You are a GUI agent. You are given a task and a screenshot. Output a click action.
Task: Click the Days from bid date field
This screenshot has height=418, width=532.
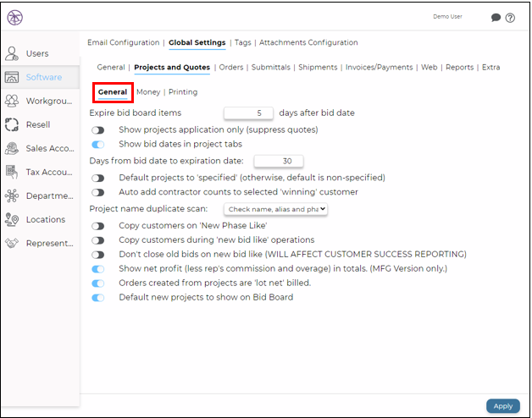(279, 161)
